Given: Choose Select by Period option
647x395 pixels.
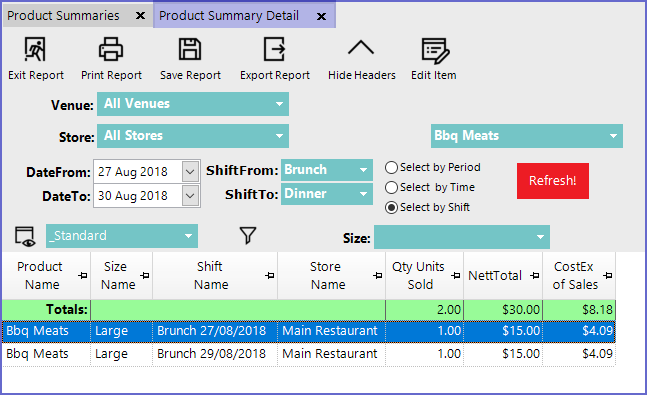Looking at the screenshot, I should 391,168.
